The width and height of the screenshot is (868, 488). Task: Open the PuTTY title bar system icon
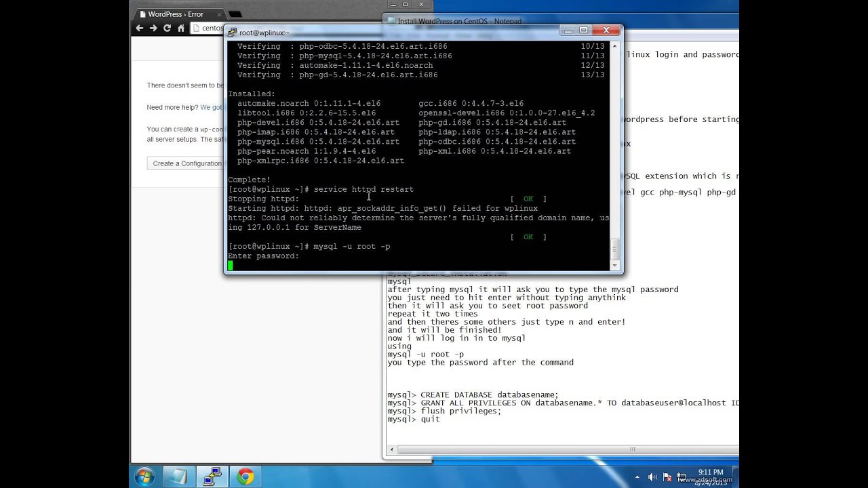click(232, 32)
